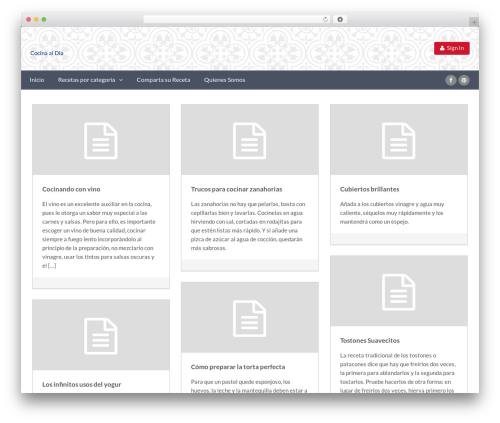Click document icon on Cubiertos brillantes card

[x=398, y=141]
